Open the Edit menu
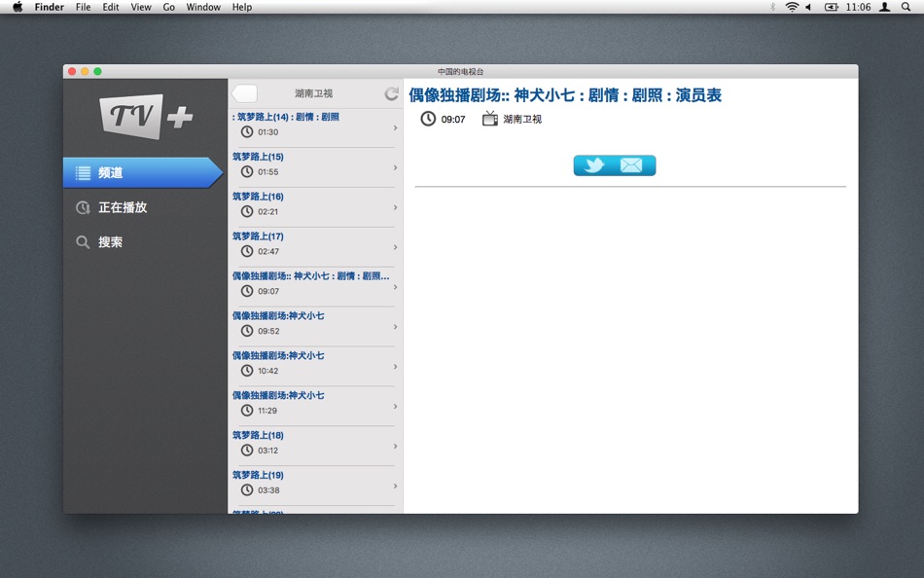Image resolution: width=924 pixels, height=578 pixels. (111, 7)
